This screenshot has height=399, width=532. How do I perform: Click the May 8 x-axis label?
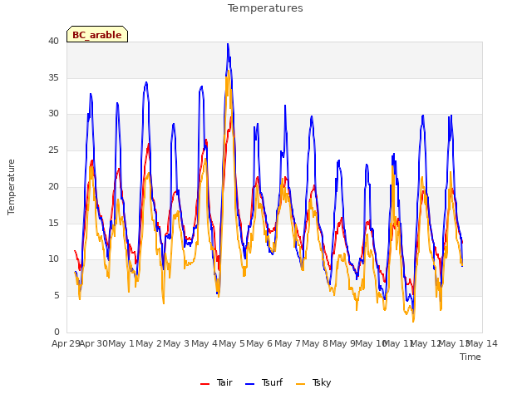(315, 343)
